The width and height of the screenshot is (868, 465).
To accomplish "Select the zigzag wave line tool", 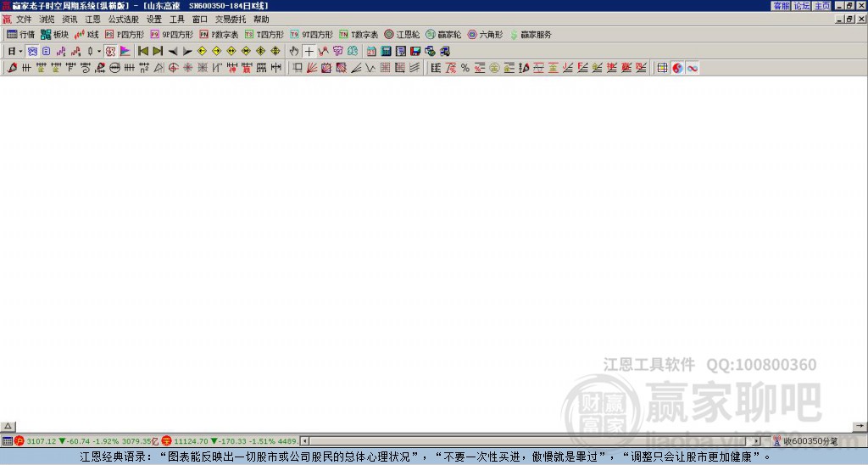I will point(370,68).
